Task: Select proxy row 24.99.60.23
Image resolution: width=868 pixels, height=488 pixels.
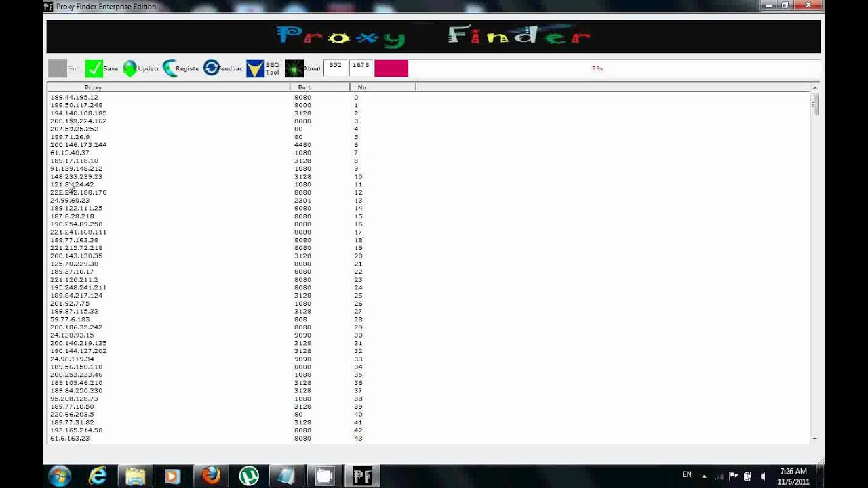Action: pyautogui.click(x=70, y=201)
